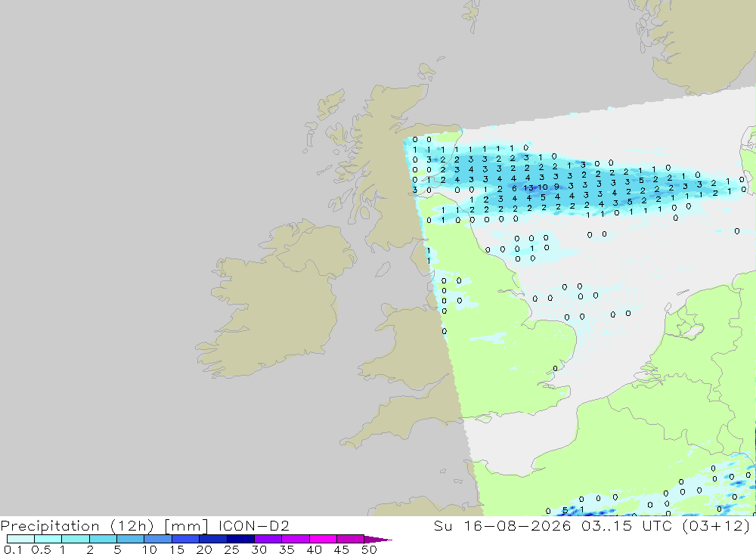Click the '(03+12)' forecast offset text
Viewport: 756px width, 554px height.
[717, 526]
